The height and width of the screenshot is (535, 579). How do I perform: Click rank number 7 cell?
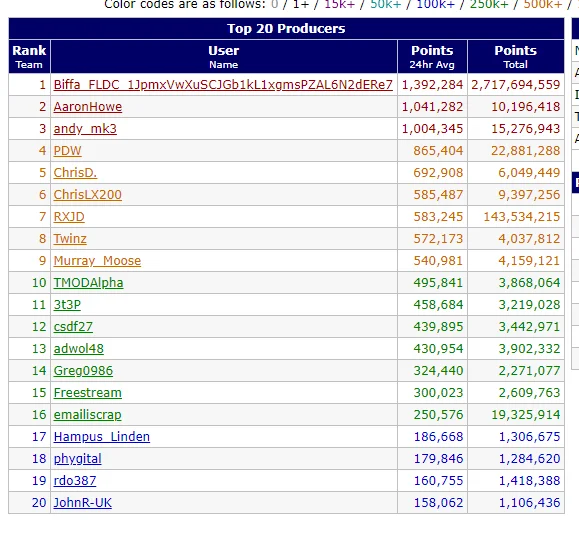click(29, 217)
